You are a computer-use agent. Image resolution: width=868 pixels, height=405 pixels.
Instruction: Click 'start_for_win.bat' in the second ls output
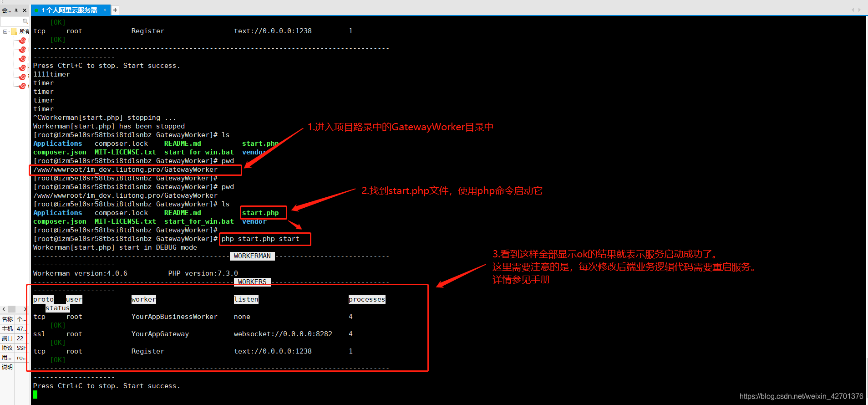point(199,221)
